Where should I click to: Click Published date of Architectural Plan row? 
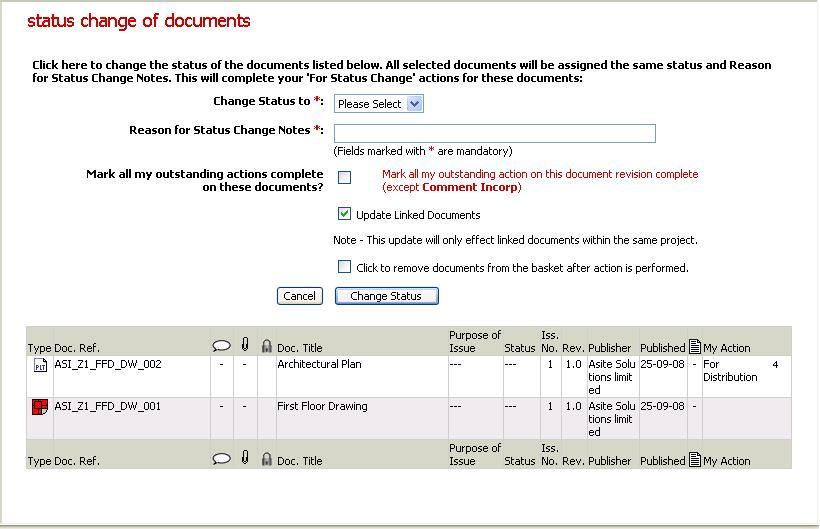pos(662,364)
